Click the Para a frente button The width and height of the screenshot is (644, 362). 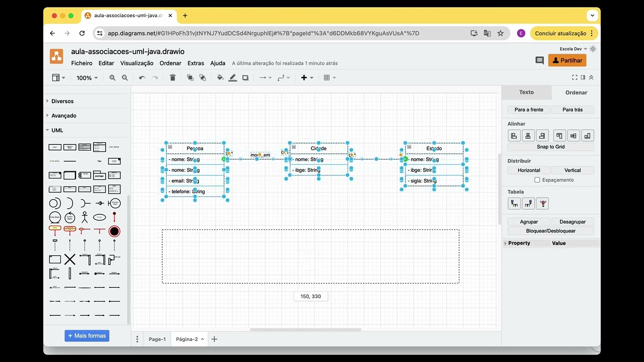[529, 110]
